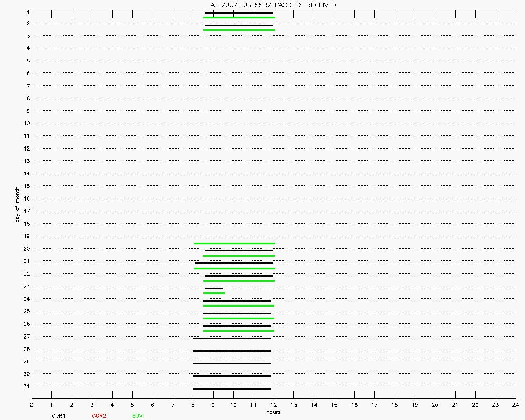This screenshot has height=420, width=525.
Task: Click the green bar for day 21
Action: pyautogui.click(x=234, y=268)
